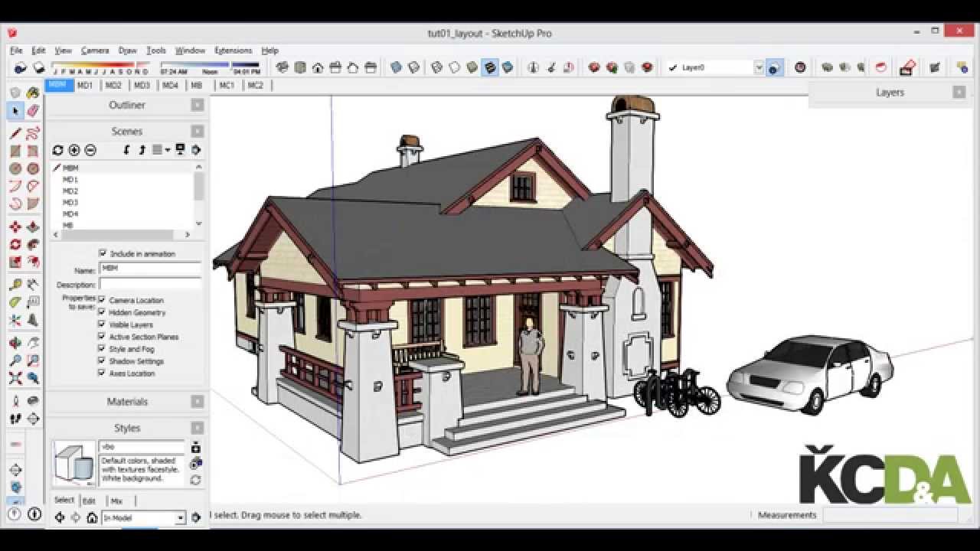Open the Mix tab in Styles
This screenshot has width=980, height=551.
[116, 501]
